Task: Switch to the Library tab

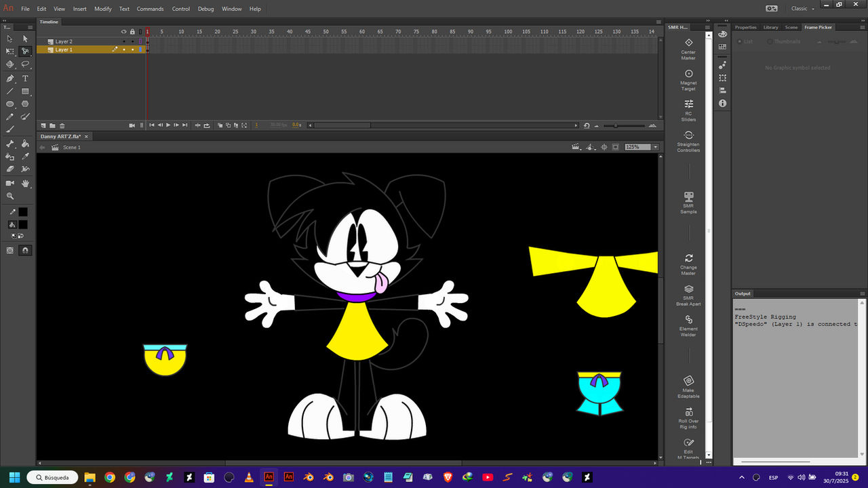Action: pos(770,27)
